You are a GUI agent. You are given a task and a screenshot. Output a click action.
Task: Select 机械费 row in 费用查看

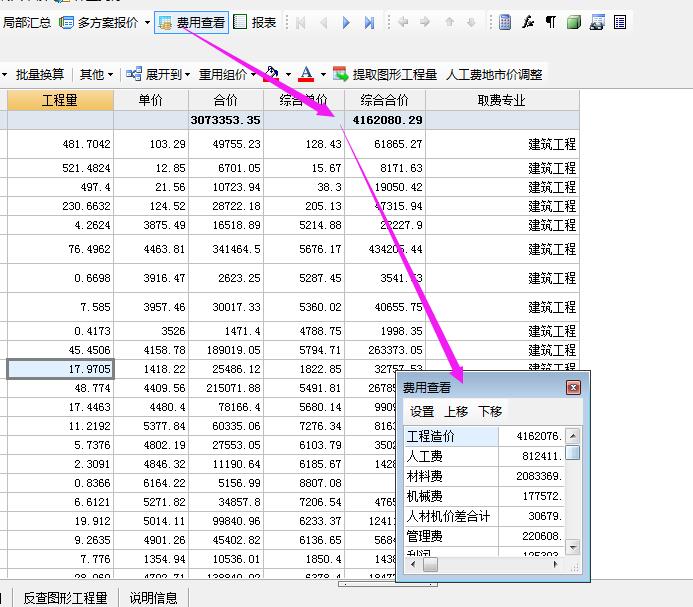pyautogui.click(x=484, y=496)
